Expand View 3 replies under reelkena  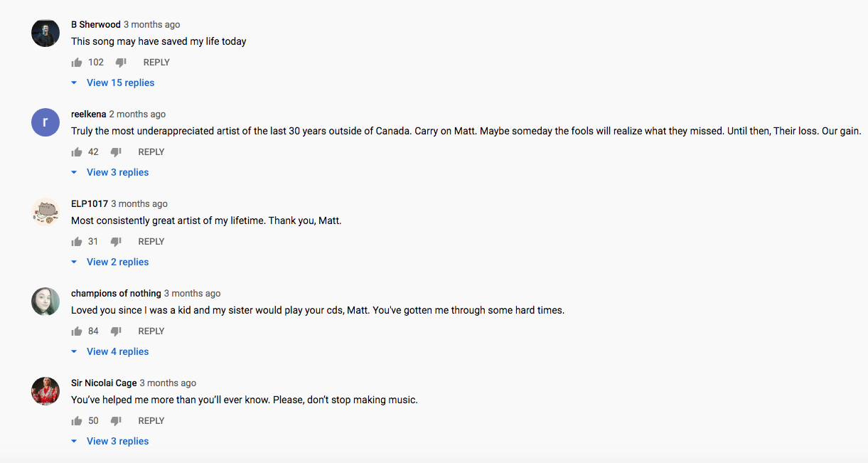click(109, 172)
